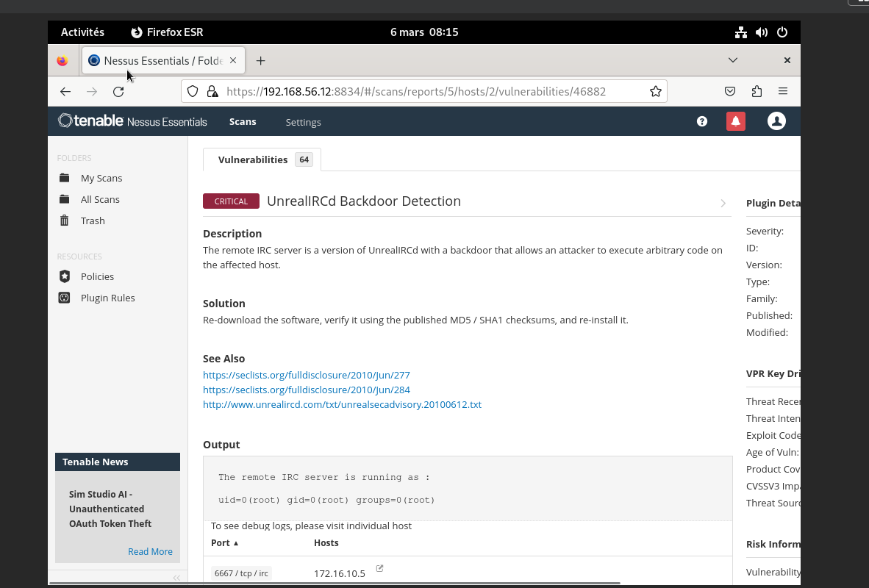Go to next vulnerability chevron arrow
869x588 pixels.
[723, 204]
